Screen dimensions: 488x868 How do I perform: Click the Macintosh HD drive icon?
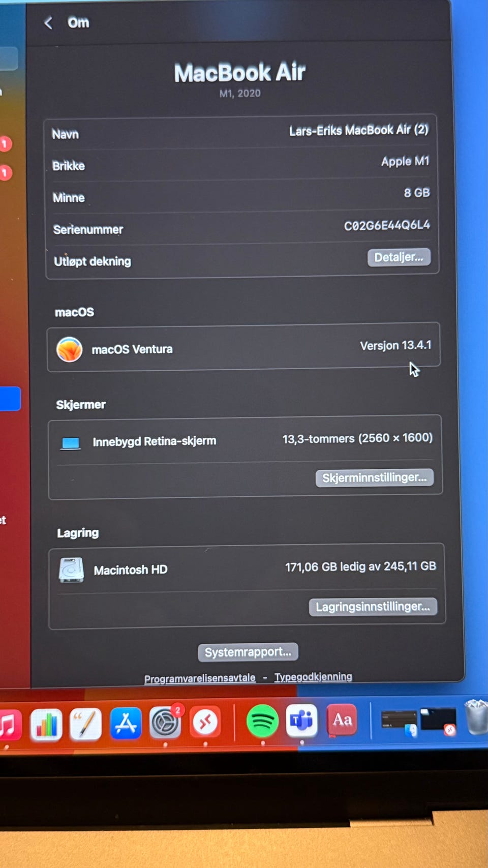pos(71,570)
